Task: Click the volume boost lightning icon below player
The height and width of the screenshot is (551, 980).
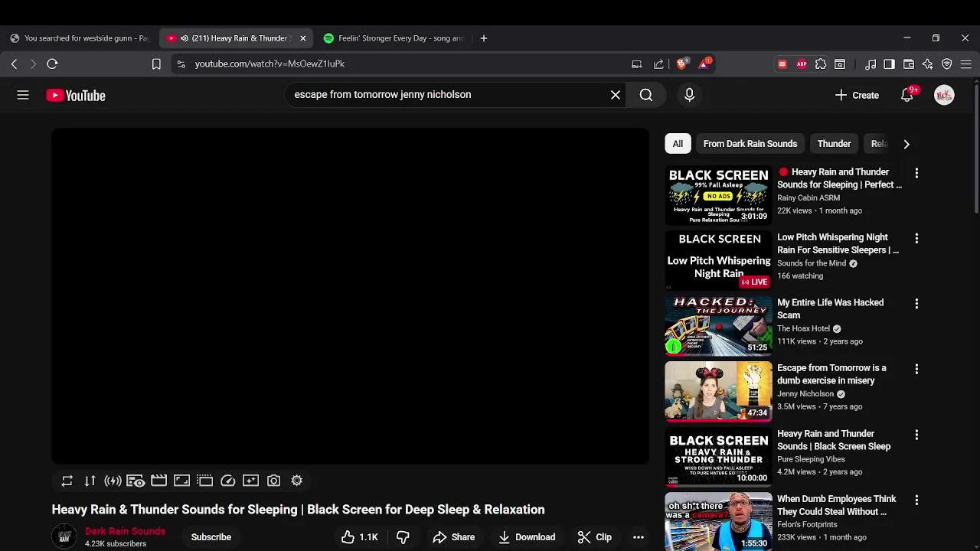Action: click(113, 481)
